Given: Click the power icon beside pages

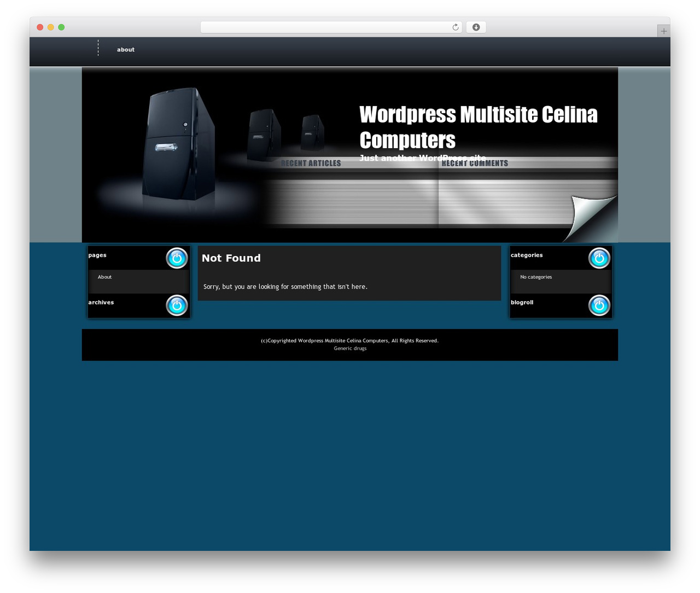Looking at the screenshot, I should 177,258.
